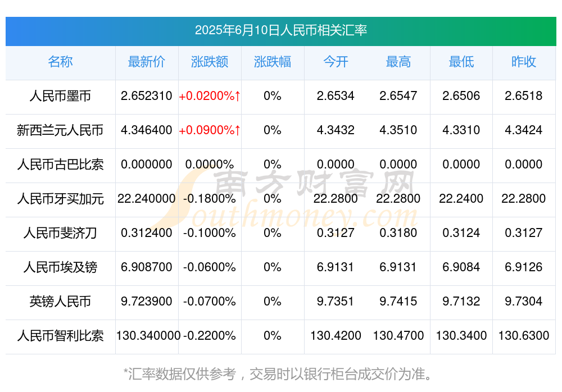Select the 人民币牙买加元 row name
The width and height of the screenshot is (562, 392).
60,198
